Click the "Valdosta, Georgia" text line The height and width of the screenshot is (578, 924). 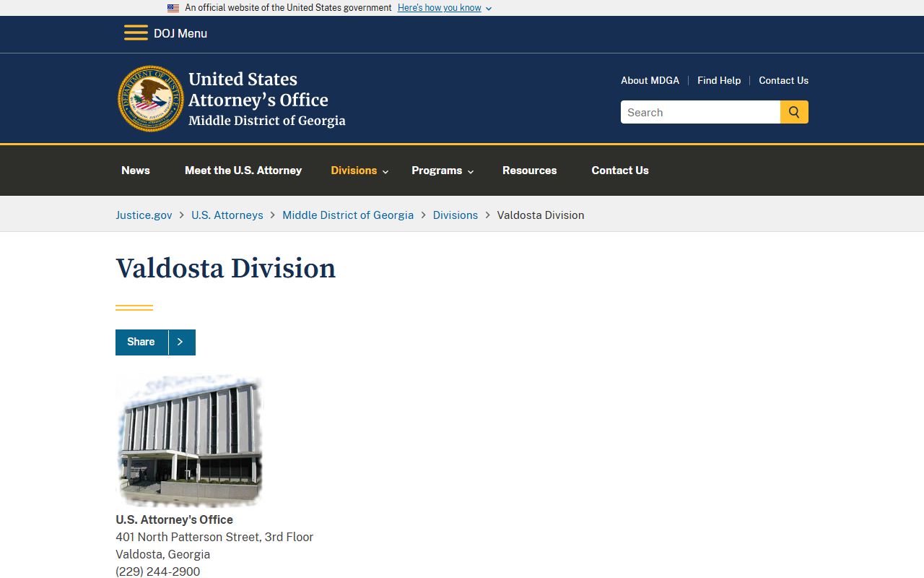163,554
